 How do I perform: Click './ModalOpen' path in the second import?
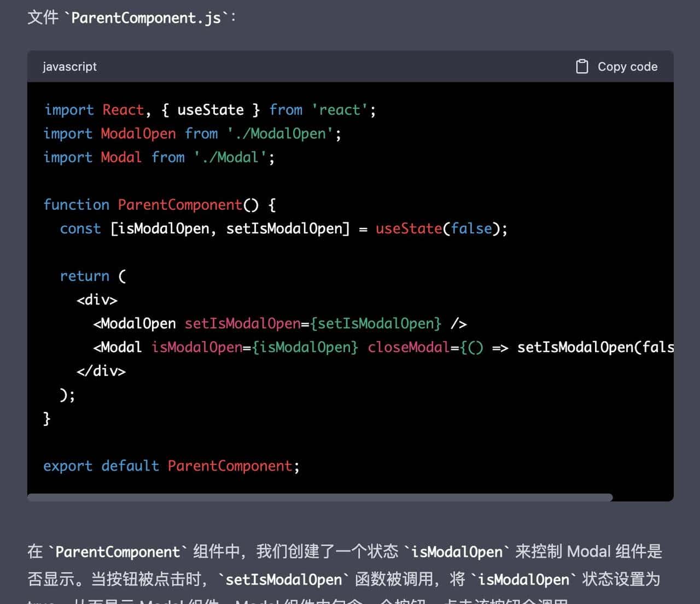(280, 134)
